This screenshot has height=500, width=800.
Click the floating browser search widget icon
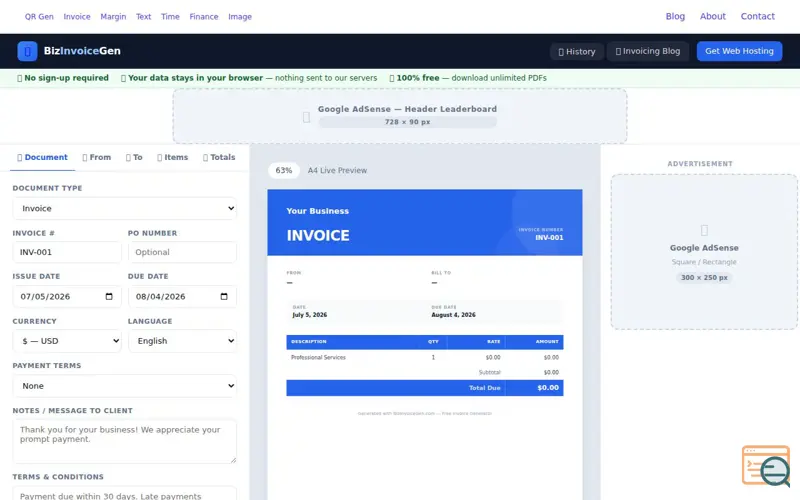(x=766, y=466)
